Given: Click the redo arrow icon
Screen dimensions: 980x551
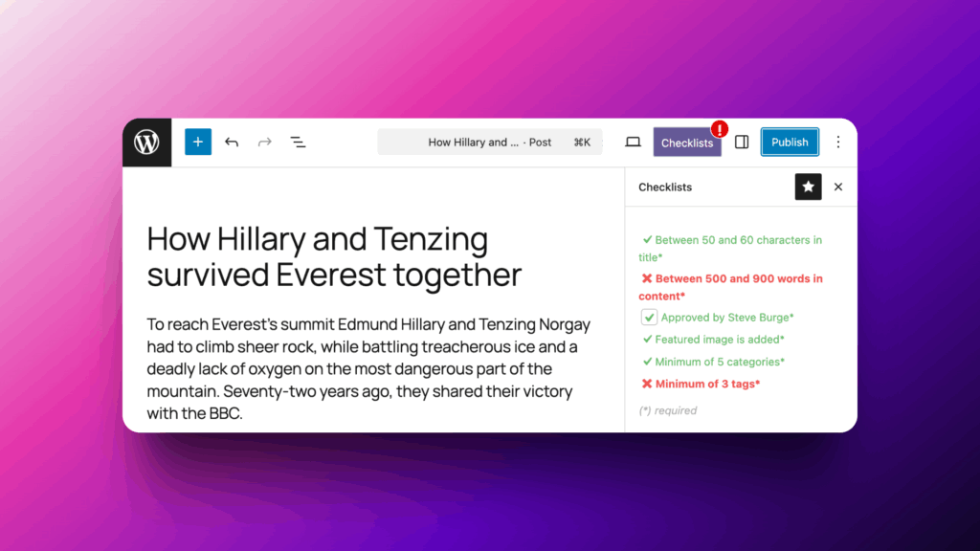Looking at the screenshot, I should tap(265, 143).
